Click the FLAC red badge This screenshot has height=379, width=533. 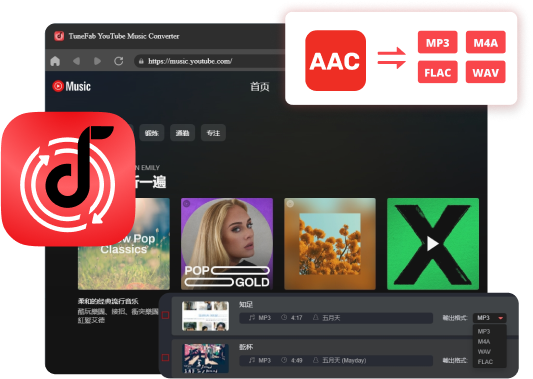coord(437,72)
